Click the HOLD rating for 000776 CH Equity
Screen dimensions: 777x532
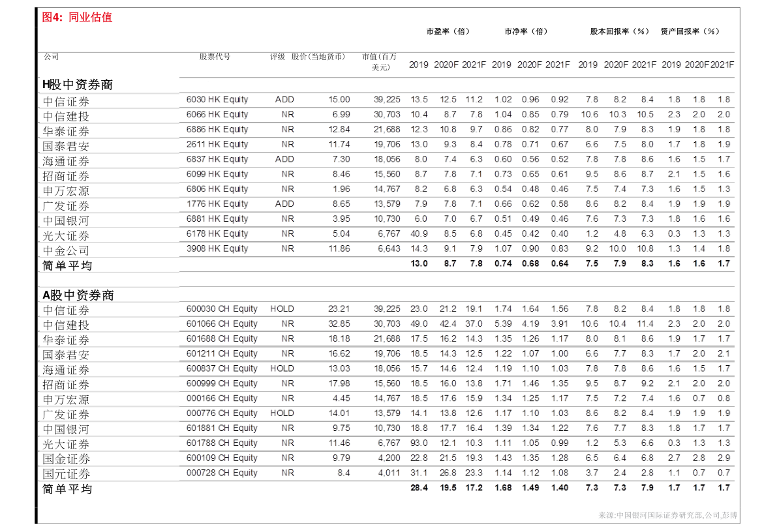click(282, 413)
